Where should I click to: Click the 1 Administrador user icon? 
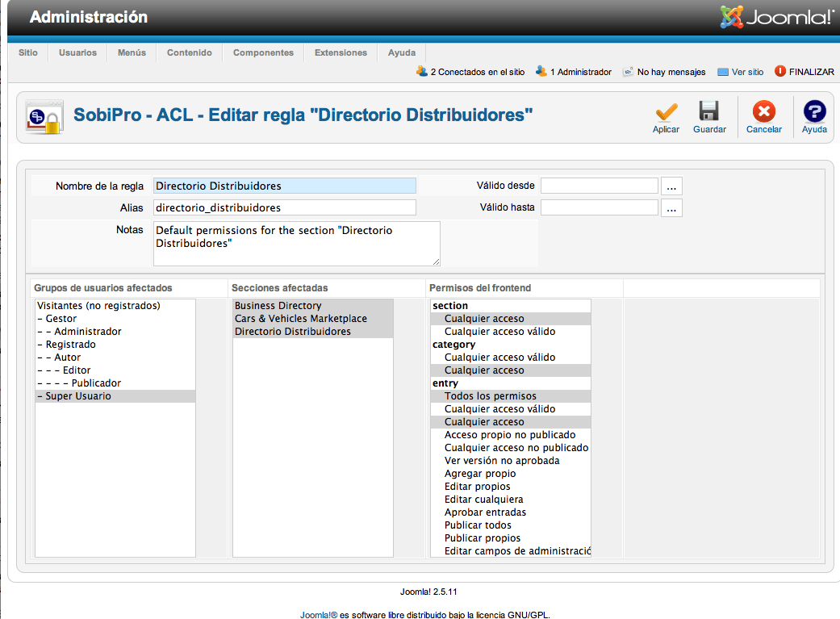point(541,71)
